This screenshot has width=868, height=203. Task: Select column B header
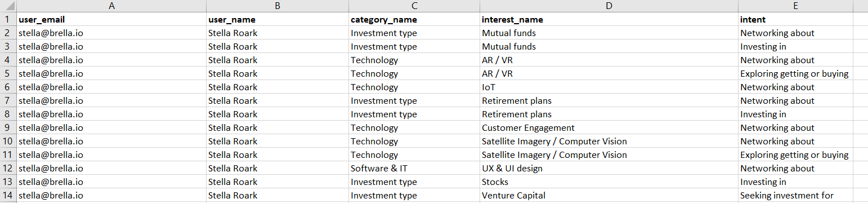pyautogui.click(x=278, y=6)
